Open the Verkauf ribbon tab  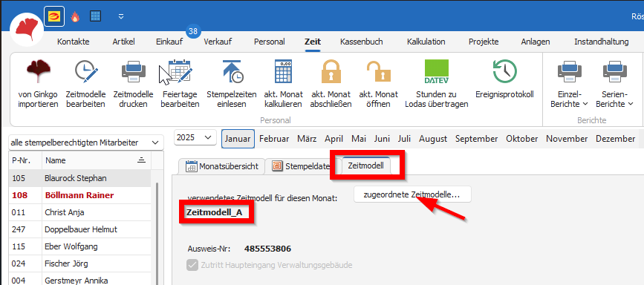coord(218,42)
